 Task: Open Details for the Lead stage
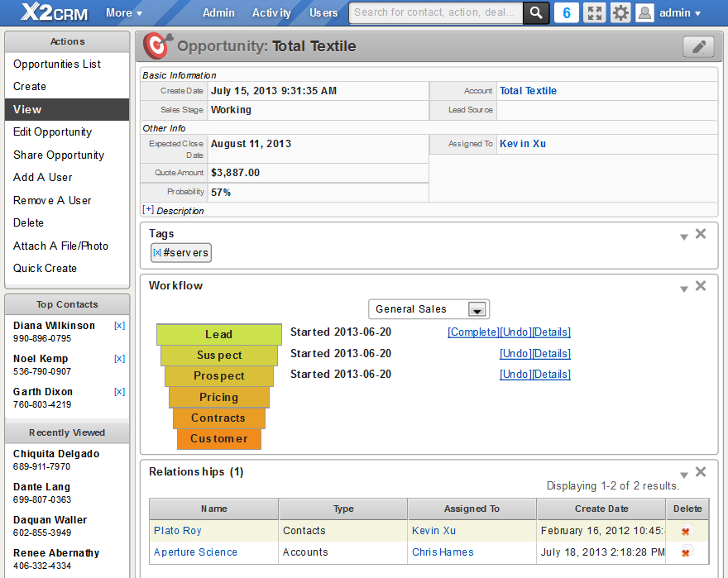tap(551, 332)
